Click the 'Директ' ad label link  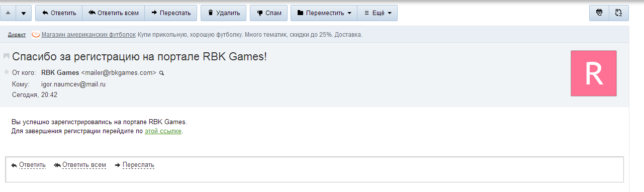point(17,35)
